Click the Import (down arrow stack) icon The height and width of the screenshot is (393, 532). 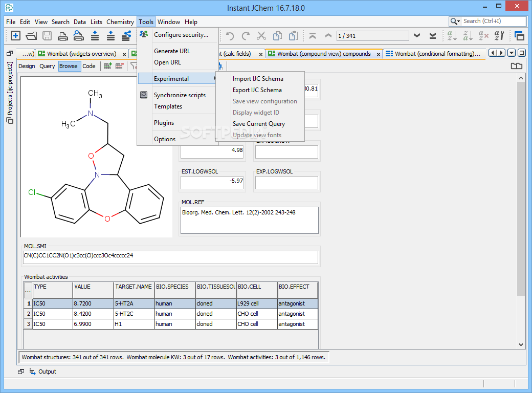[95, 36]
